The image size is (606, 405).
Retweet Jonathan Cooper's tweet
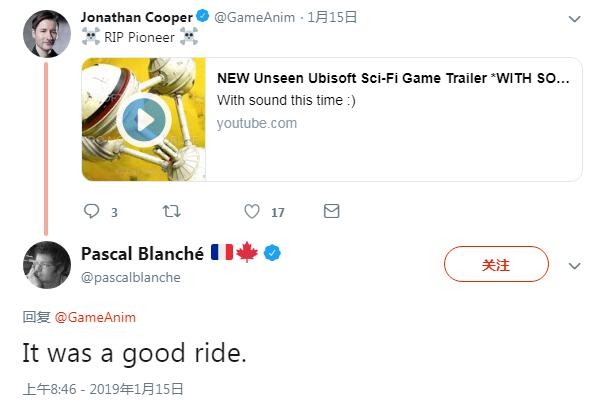pyautogui.click(x=171, y=211)
